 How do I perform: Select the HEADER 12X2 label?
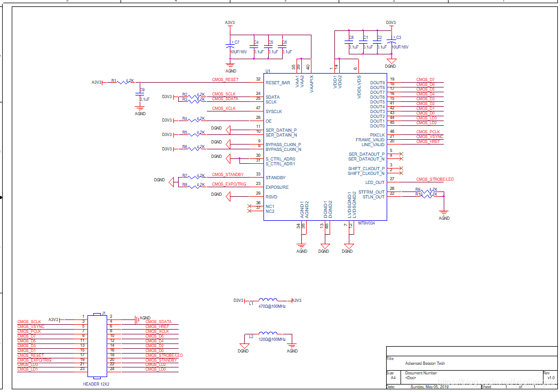coord(97,384)
